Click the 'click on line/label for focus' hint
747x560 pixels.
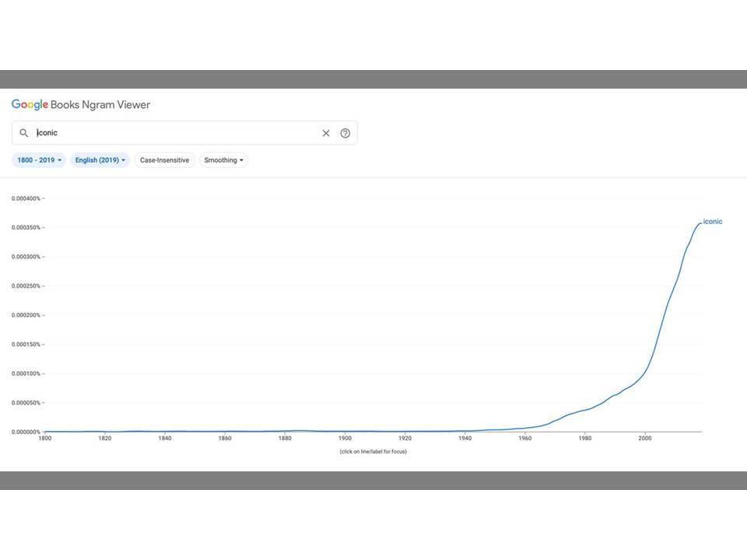click(373, 452)
